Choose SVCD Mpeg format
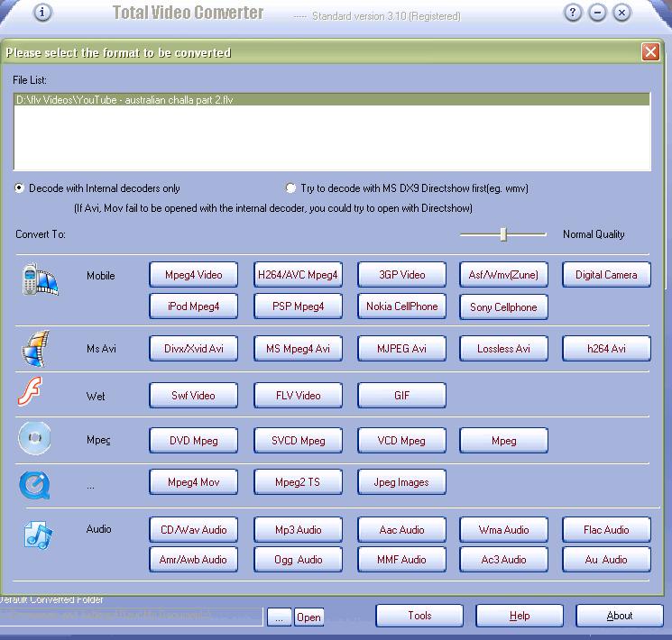The height and width of the screenshot is (640, 672). coord(298,441)
